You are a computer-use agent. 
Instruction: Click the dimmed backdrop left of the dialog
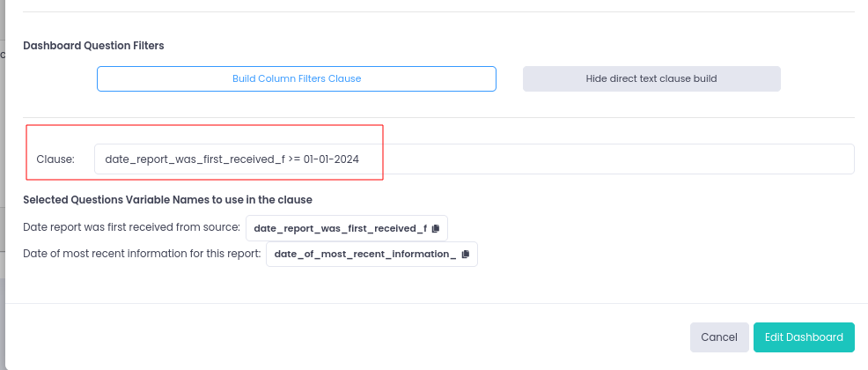(x=2, y=176)
